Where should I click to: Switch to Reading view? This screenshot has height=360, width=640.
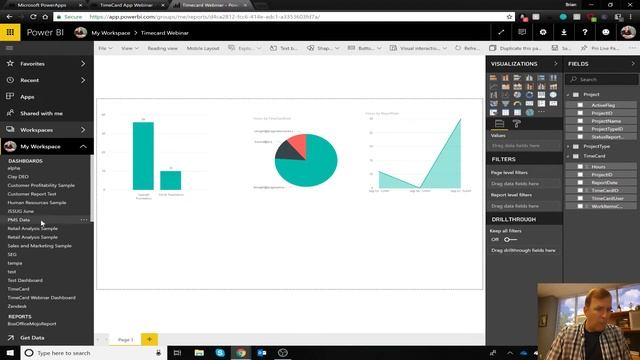click(x=162, y=48)
